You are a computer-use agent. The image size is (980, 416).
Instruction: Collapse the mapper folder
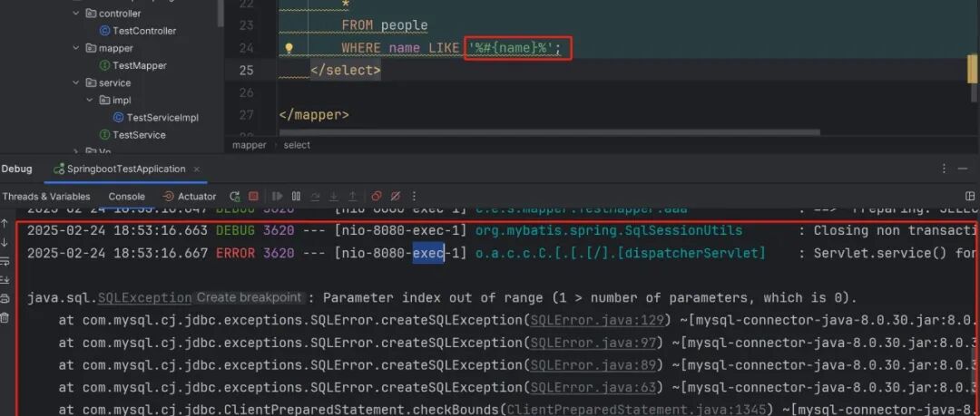coord(76,48)
